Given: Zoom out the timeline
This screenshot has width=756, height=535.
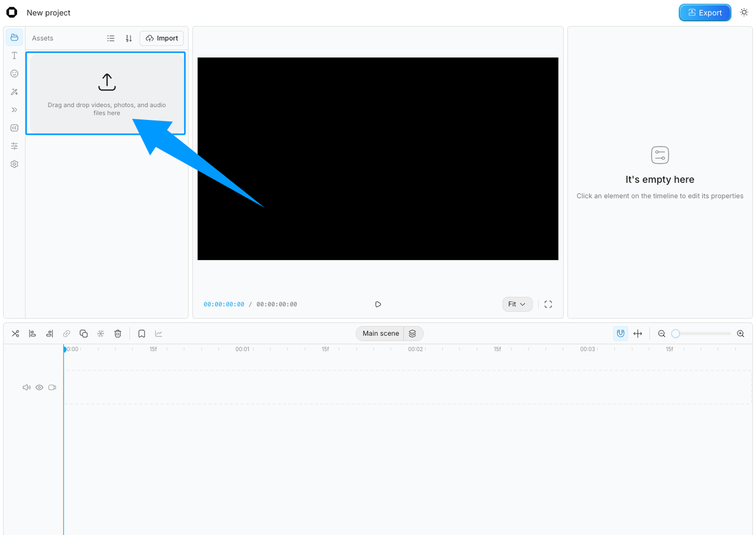Looking at the screenshot, I should pos(662,333).
